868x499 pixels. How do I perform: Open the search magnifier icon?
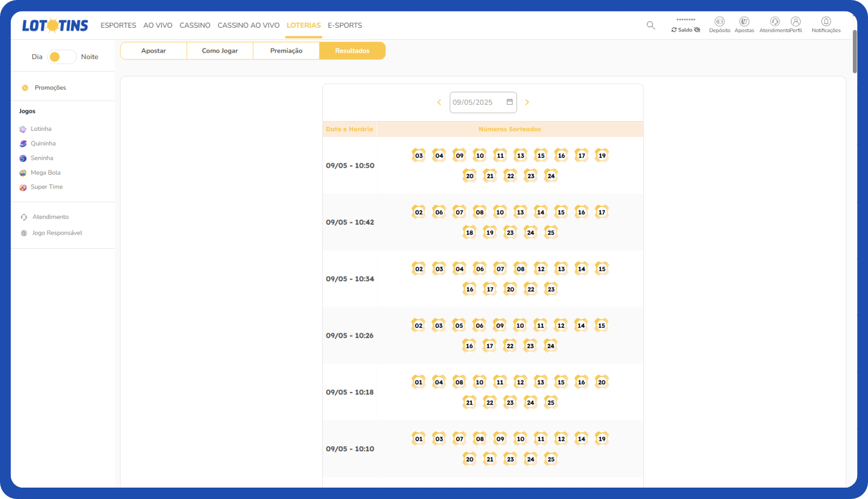click(x=651, y=25)
